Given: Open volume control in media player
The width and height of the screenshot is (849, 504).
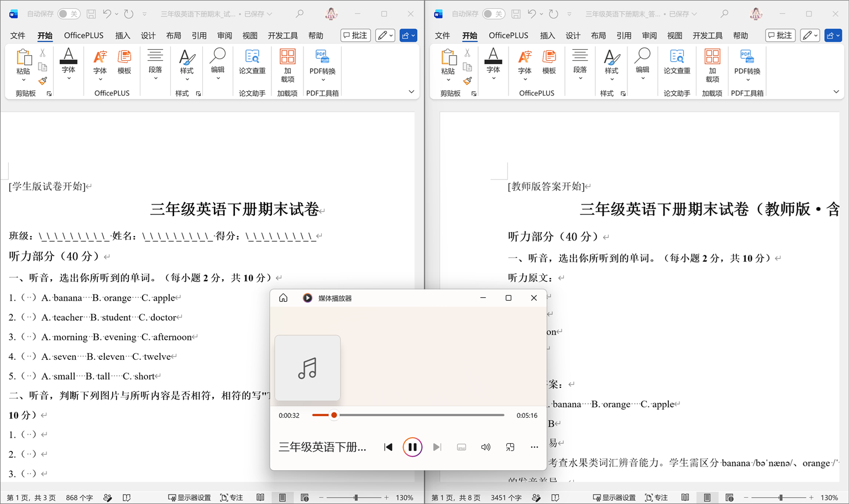Looking at the screenshot, I should (485, 447).
